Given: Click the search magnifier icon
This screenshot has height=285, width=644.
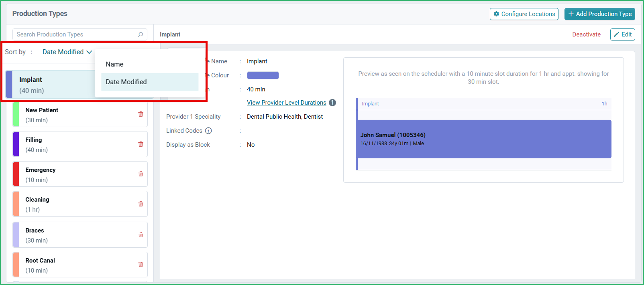Looking at the screenshot, I should click(x=141, y=34).
